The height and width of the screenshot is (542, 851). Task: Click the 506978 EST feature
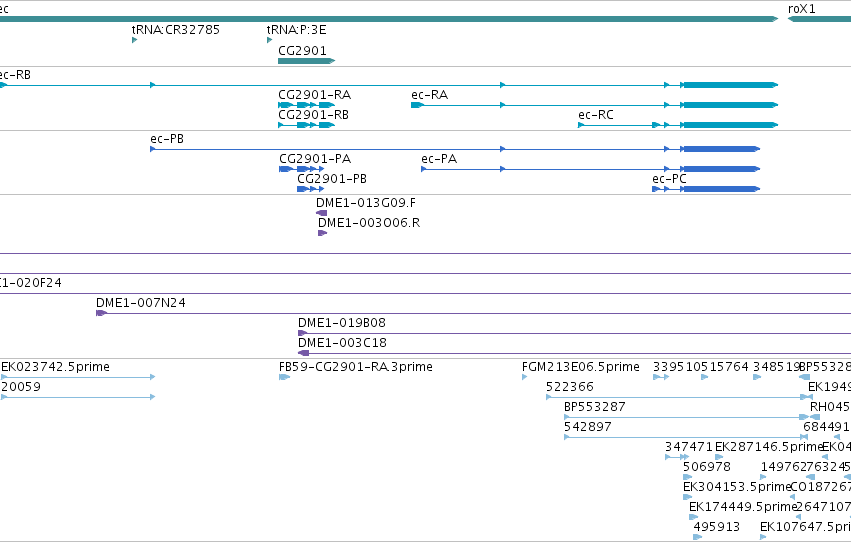click(687, 477)
